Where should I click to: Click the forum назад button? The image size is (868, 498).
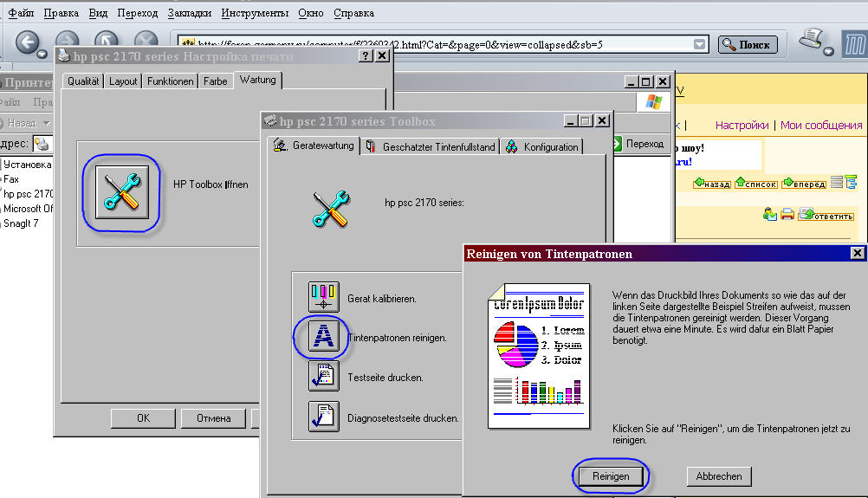(712, 183)
